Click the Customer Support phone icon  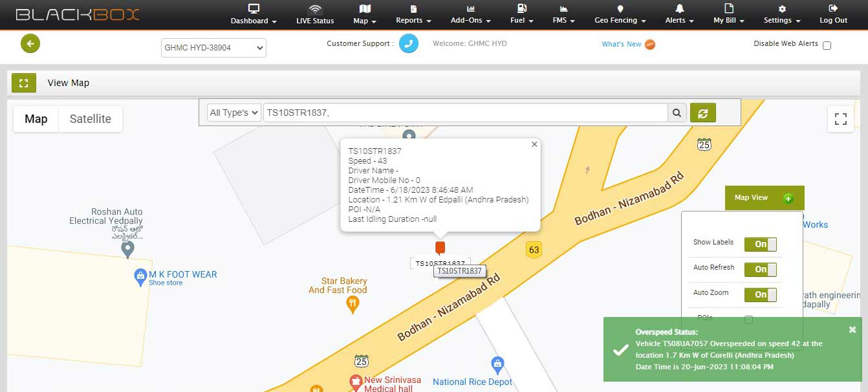[408, 44]
